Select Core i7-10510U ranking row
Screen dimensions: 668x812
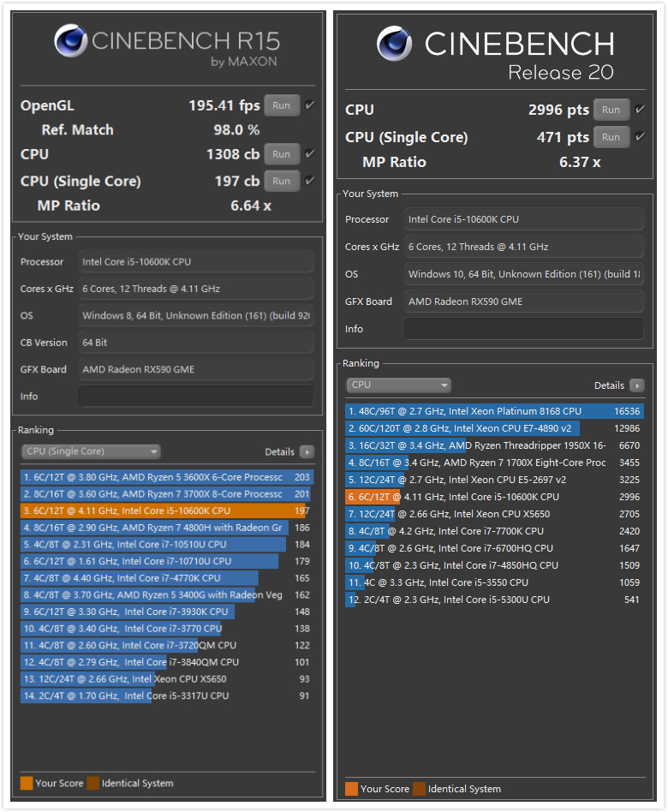167,545
